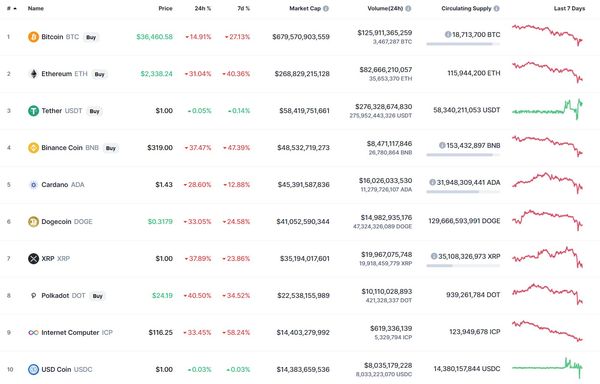The width and height of the screenshot is (600, 384).
Task: Sort the table by Price column
Action: (165, 8)
